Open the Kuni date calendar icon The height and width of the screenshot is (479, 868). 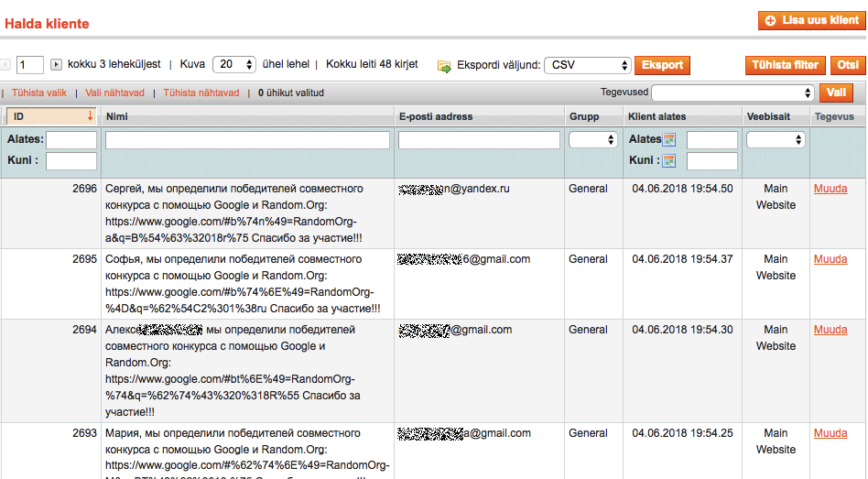[669, 160]
